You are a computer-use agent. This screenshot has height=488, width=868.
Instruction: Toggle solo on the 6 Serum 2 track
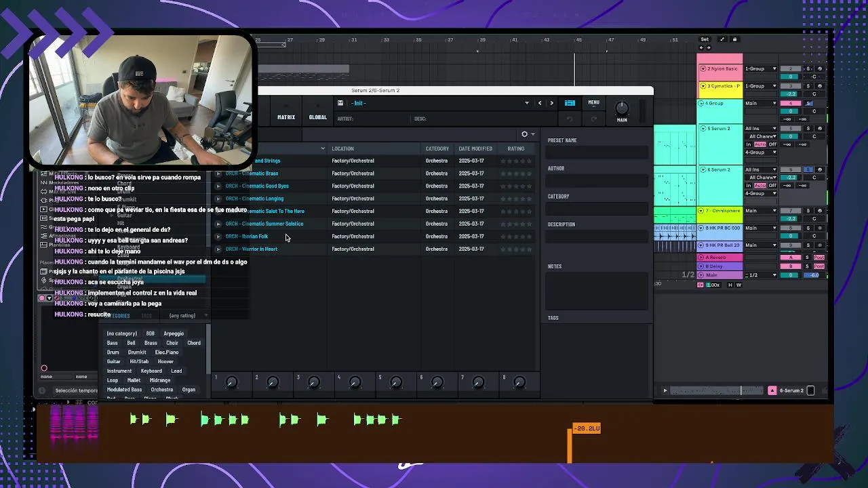[x=808, y=169]
